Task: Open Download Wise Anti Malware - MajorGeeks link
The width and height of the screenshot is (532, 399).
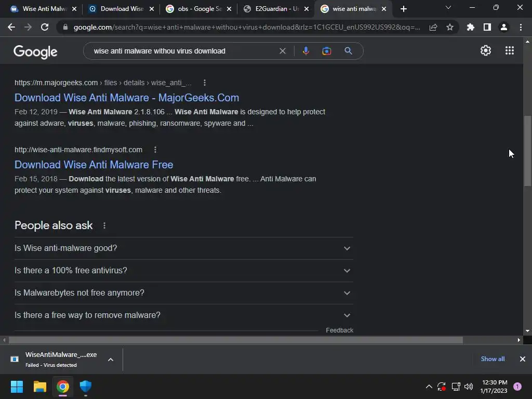Action: [x=127, y=98]
